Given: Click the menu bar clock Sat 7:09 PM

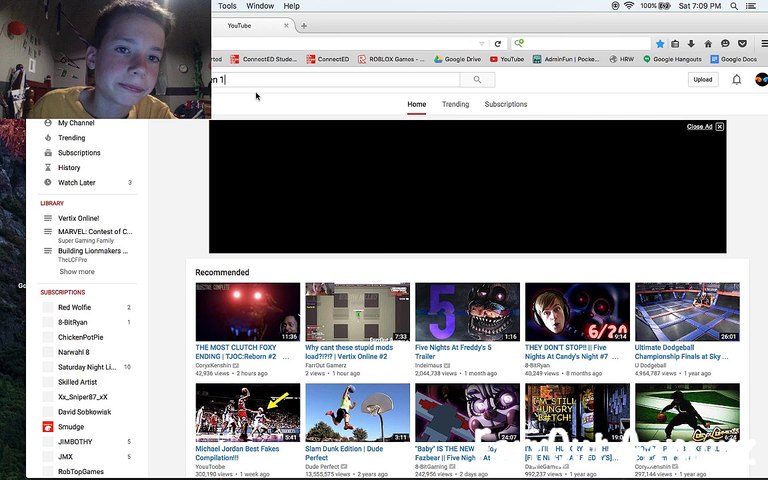Looking at the screenshot, I should [700, 6].
